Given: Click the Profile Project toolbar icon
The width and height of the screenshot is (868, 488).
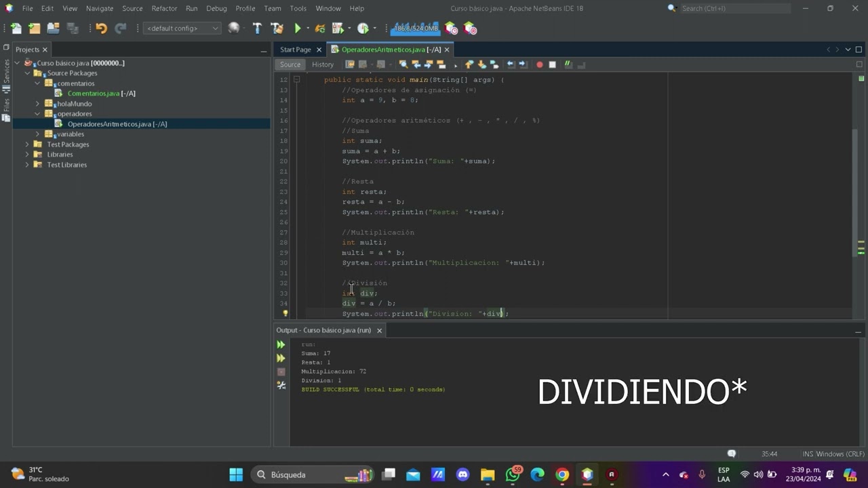Looking at the screenshot, I should [363, 28].
